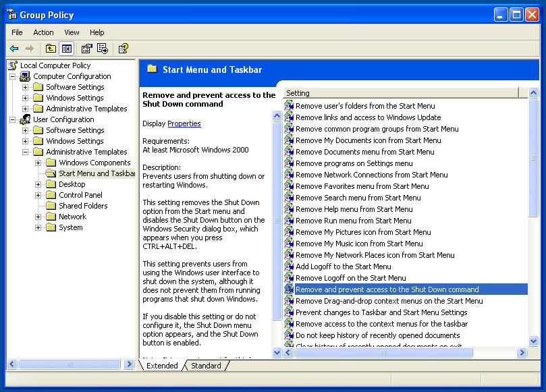Viewport: 546px width, 392px height.
Task: Collapse Administrative Templates under User Configuration
Action: (x=26, y=152)
